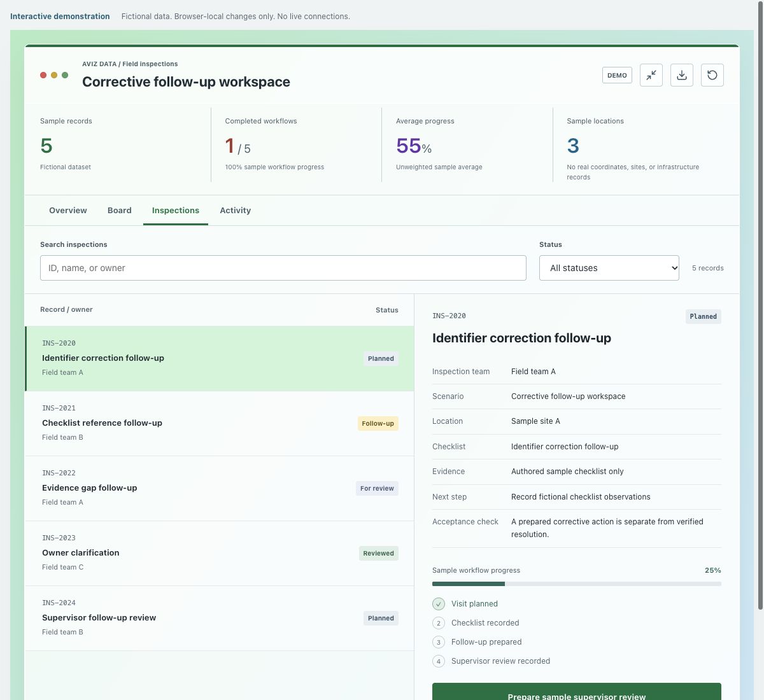764x700 pixels.
Task: Select the INS-2024 Supervisor follow-up review record
Action: (220, 618)
